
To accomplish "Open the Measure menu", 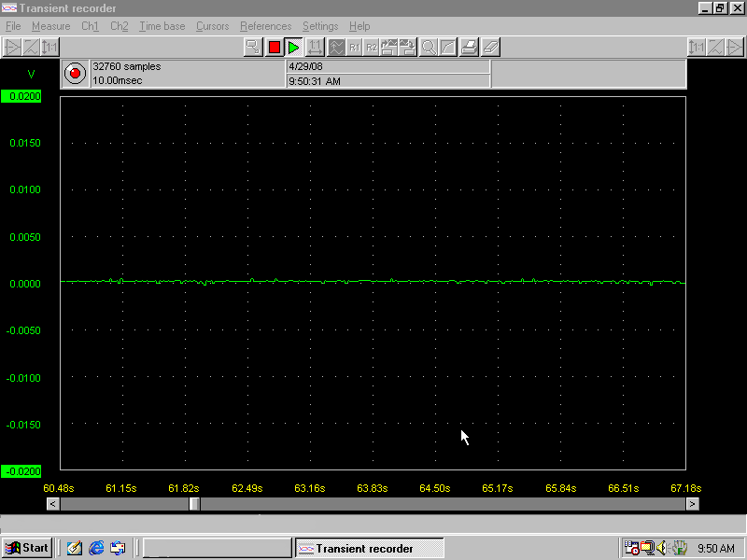I will tap(50, 26).
